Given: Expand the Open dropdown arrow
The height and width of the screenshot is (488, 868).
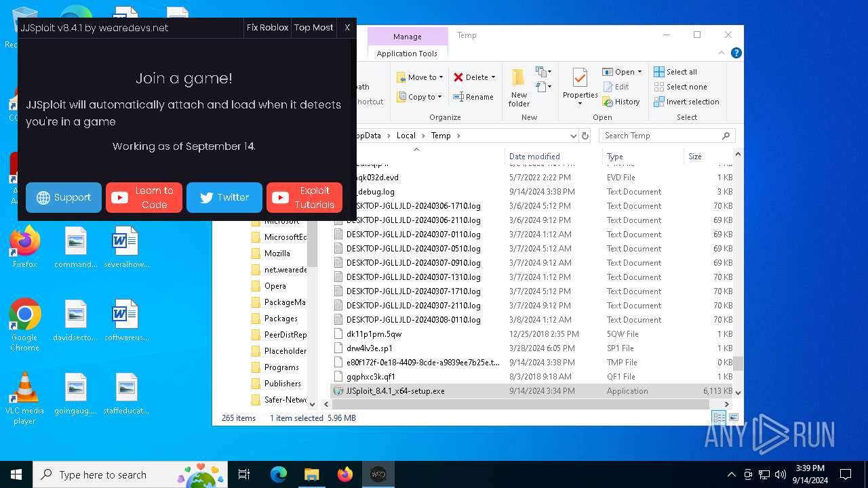Looking at the screenshot, I should [639, 72].
